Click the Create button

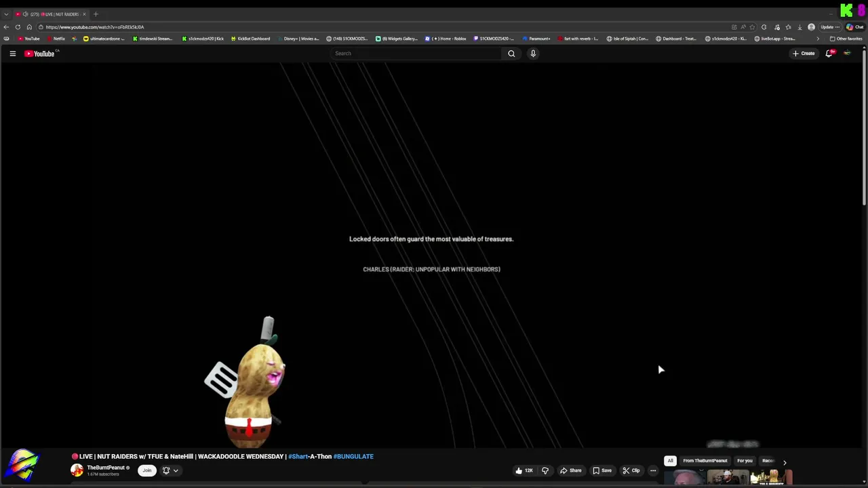(x=804, y=54)
